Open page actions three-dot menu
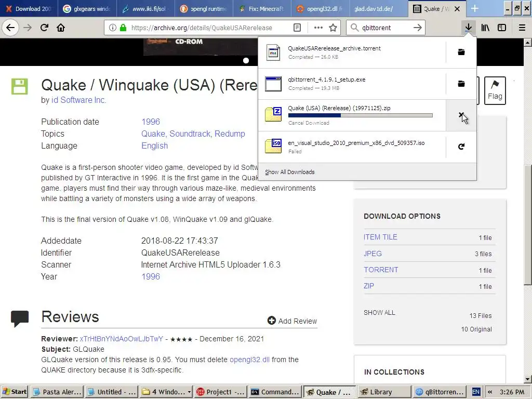The width and height of the screenshot is (532, 399). point(318,28)
